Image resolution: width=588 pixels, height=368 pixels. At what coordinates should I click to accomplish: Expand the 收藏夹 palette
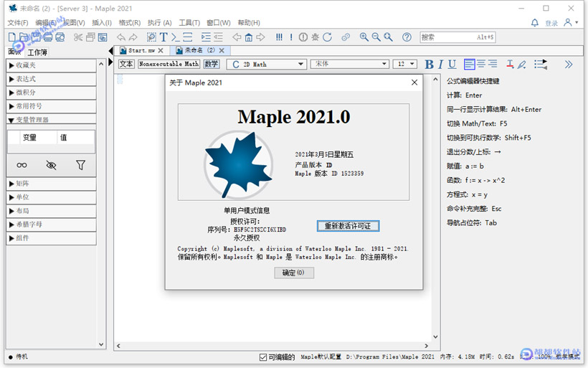pyautogui.click(x=52, y=65)
